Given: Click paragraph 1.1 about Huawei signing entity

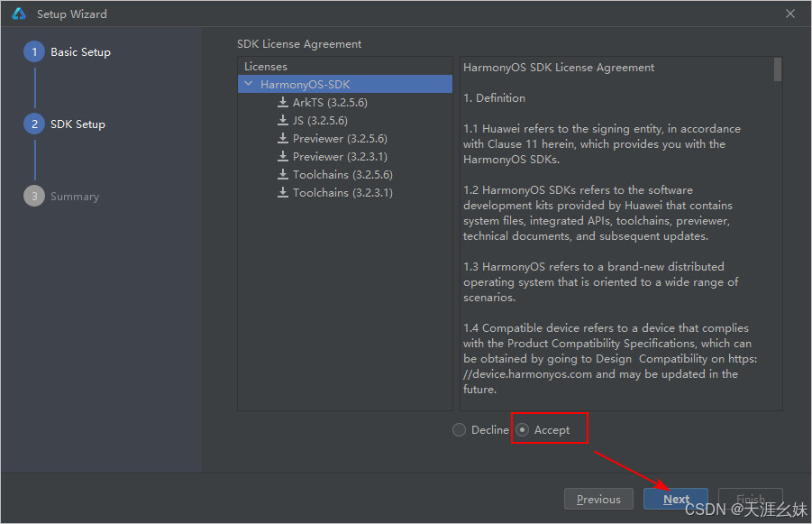Looking at the screenshot, I should 602,143.
